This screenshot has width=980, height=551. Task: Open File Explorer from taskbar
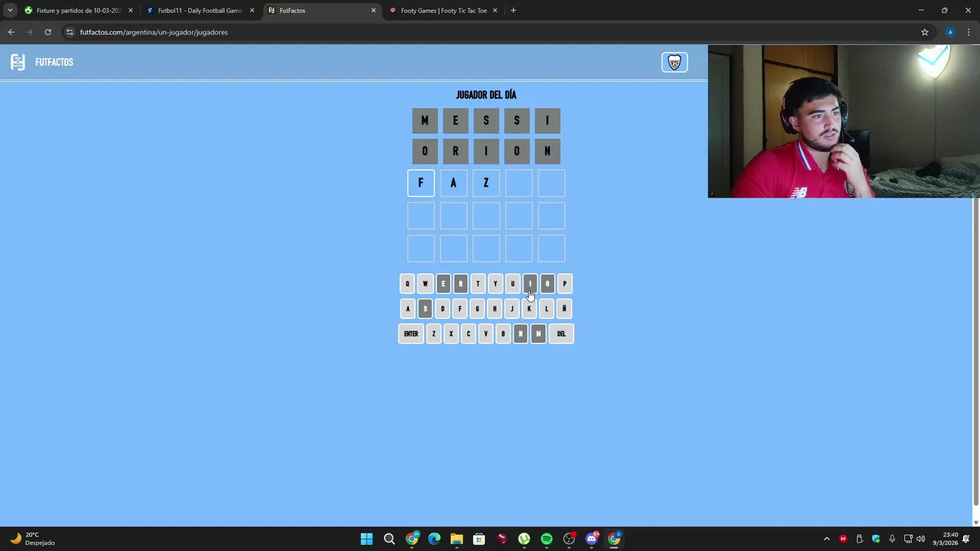coord(456,539)
